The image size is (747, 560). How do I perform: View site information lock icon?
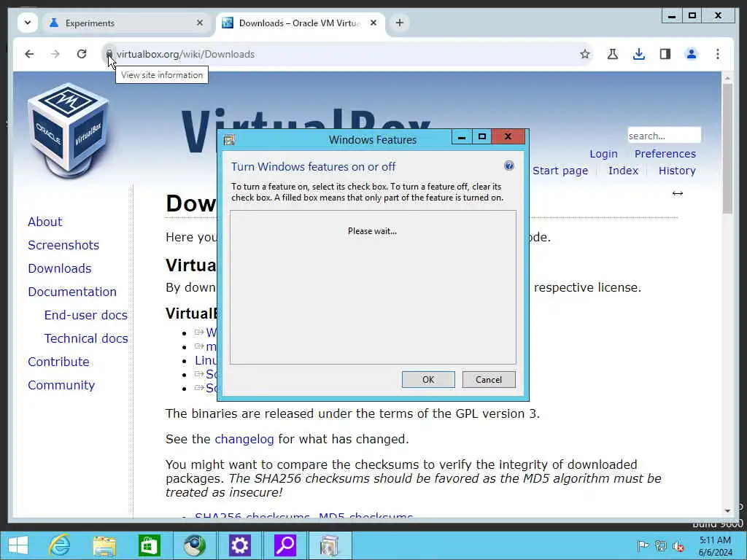(x=109, y=54)
